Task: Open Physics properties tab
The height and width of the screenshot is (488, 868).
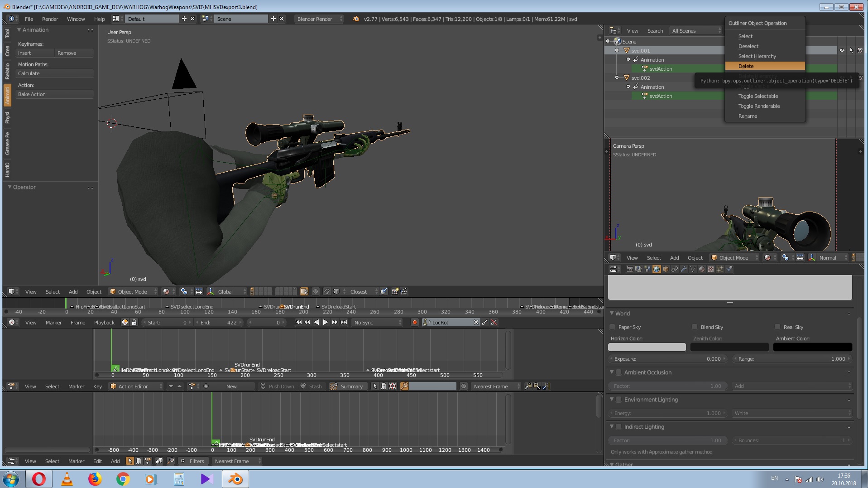Action: [729, 269]
